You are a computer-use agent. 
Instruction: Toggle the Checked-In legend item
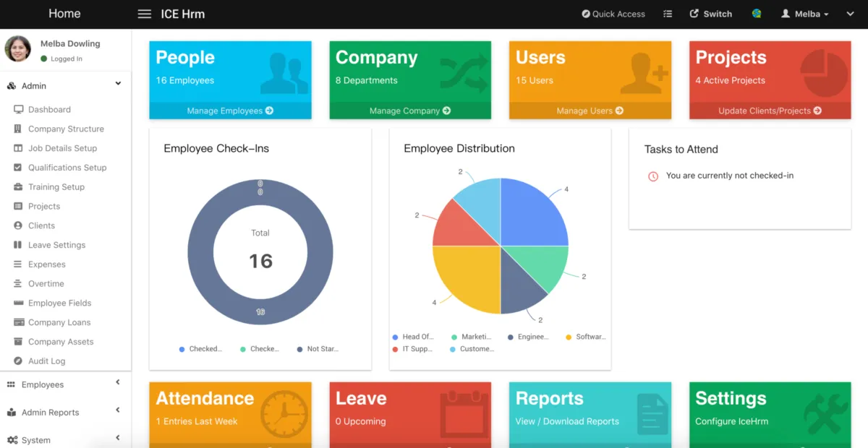tap(200, 349)
